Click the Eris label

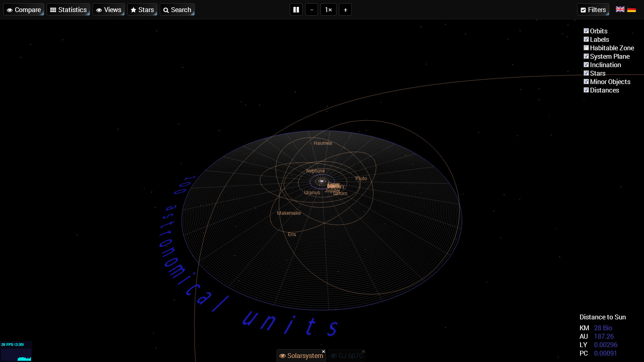(x=292, y=234)
